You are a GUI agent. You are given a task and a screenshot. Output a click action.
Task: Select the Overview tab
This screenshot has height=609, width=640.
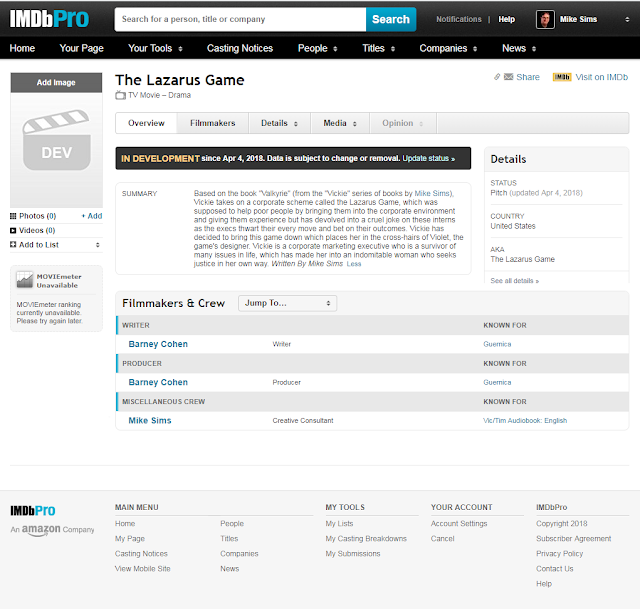click(146, 123)
